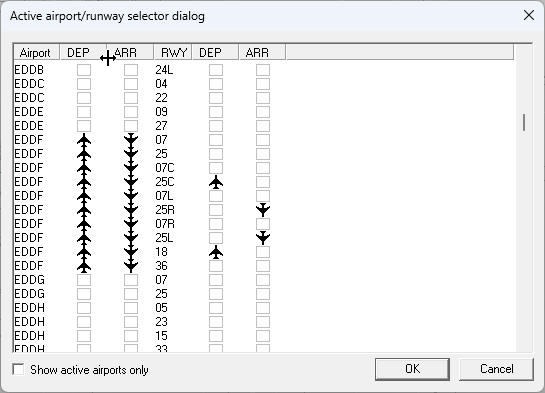Check runway ARR box for EDDH 05

263,308
